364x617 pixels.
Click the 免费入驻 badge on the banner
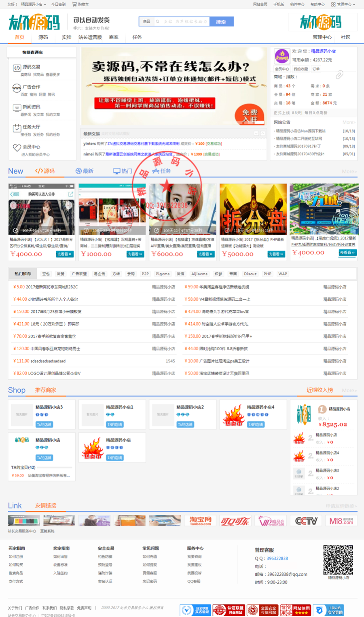[x=250, y=115]
